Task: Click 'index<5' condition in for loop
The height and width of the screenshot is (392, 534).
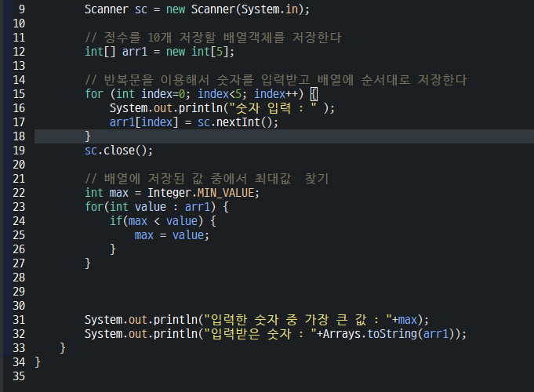Action: click(220, 94)
